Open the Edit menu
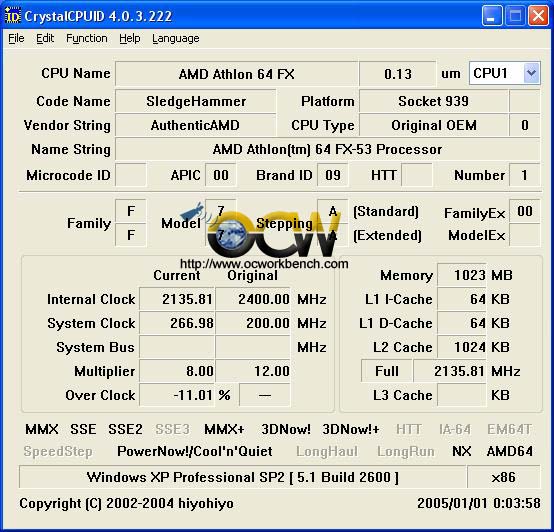Screen dimensions: 554x532 pyautogui.click(x=45, y=38)
